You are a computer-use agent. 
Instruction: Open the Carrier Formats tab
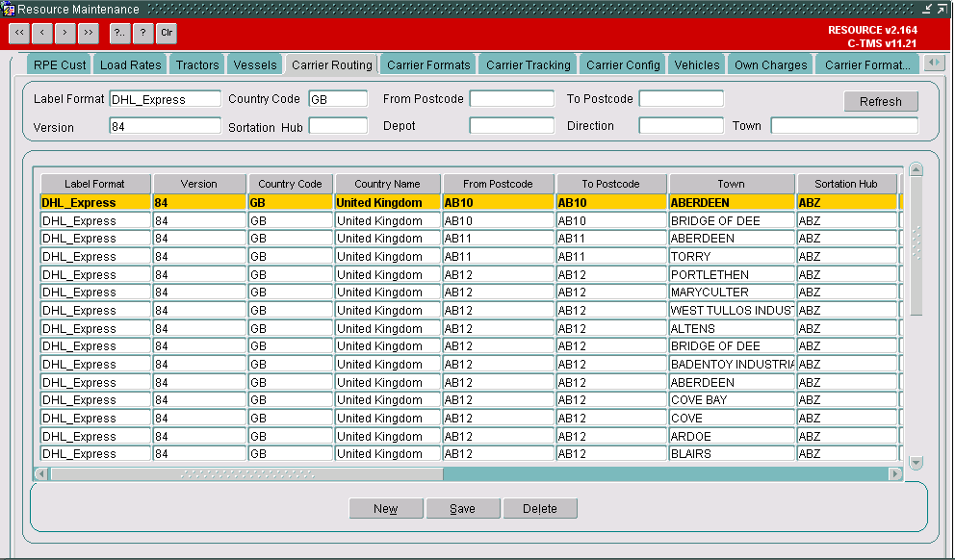(x=428, y=65)
